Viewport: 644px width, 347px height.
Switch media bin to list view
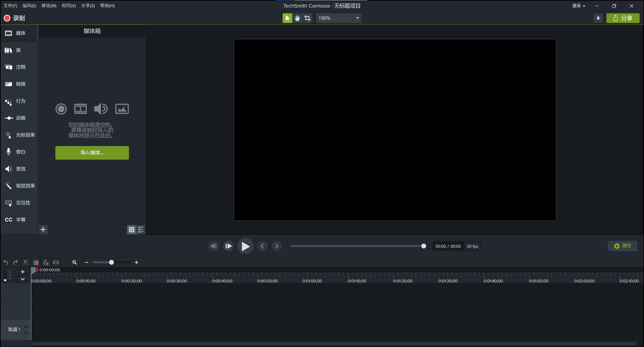[x=141, y=229]
